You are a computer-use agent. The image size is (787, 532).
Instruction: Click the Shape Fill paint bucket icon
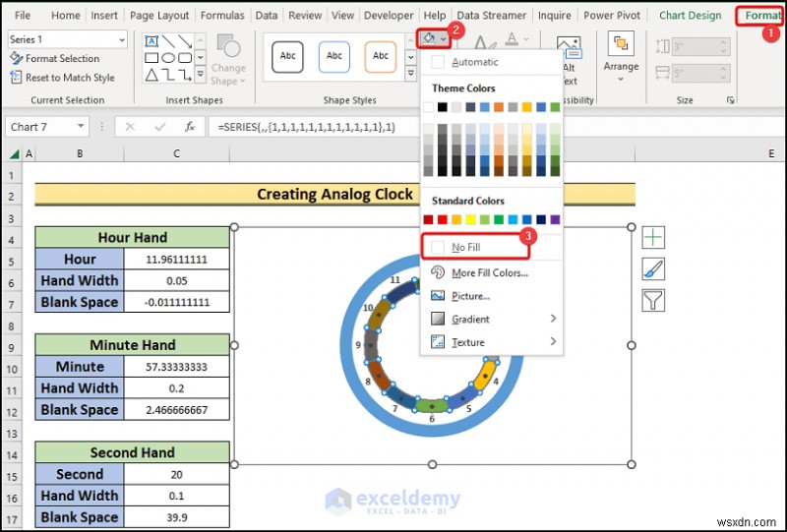[x=428, y=38]
